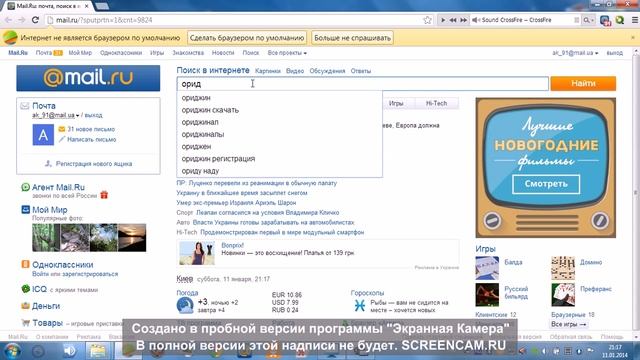Expand the ak_91@mail.ua dropdown in Почта box

pos(56,115)
